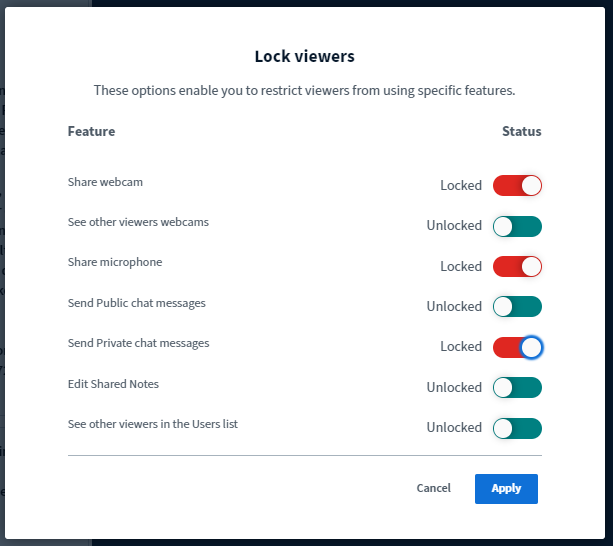Toggle the Share webcam lock switch
The height and width of the screenshot is (546, 613).
point(517,185)
